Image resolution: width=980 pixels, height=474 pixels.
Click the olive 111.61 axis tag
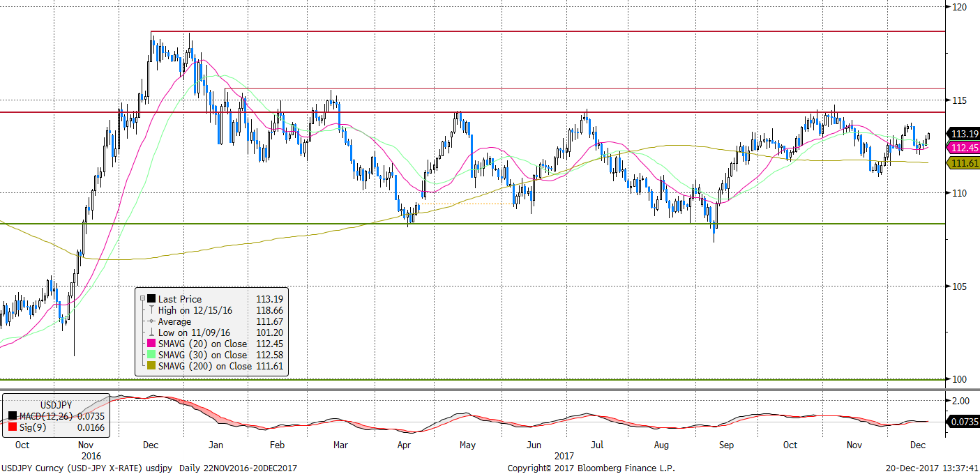tap(963, 163)
